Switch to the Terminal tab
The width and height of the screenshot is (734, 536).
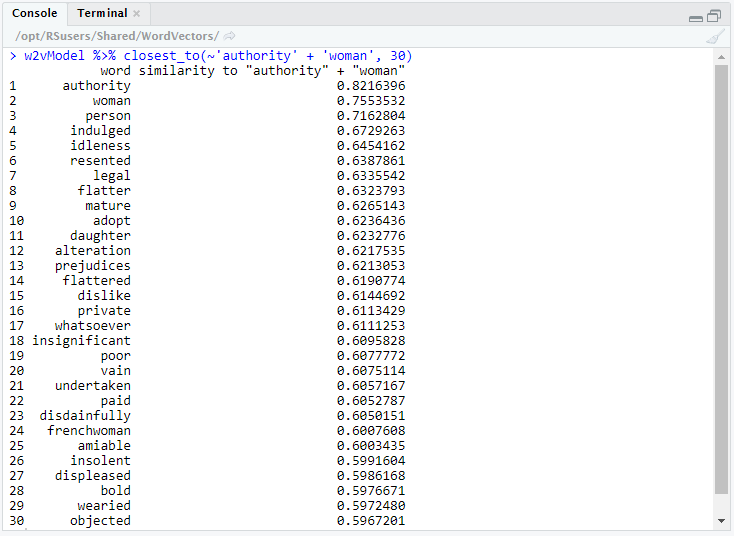pyautogui.click(x=102, y=14)
